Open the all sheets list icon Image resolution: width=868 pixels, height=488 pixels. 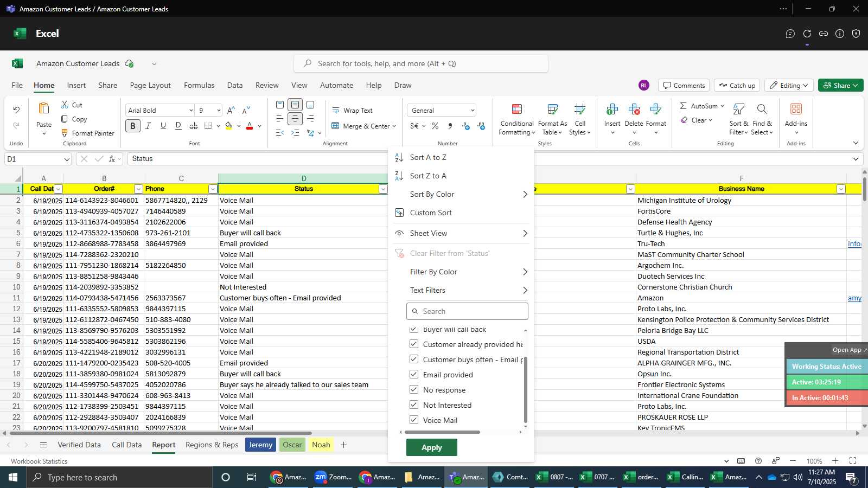pyautogui.click(x=43, y=445)
